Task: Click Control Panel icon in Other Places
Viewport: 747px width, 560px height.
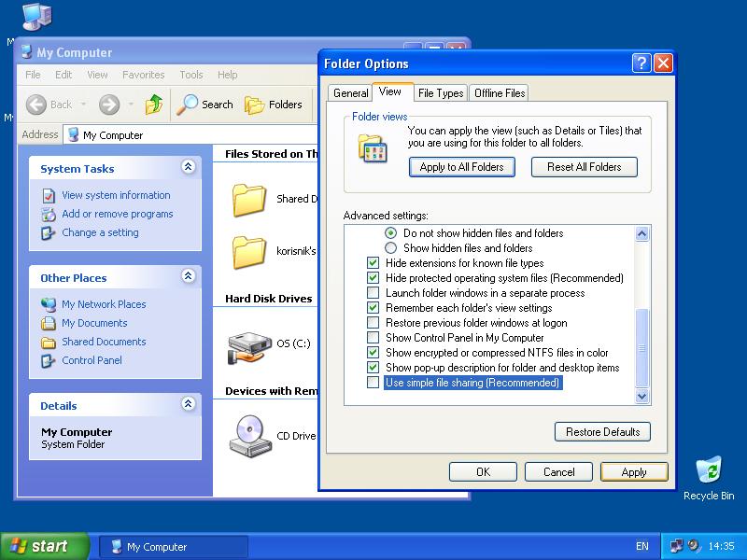Action: 49,360
